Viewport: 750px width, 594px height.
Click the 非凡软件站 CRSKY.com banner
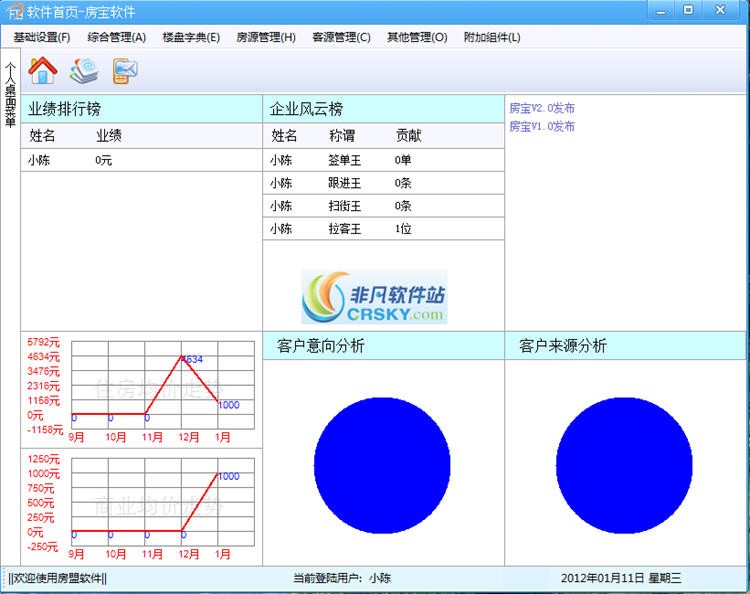(x=375, y=297)
